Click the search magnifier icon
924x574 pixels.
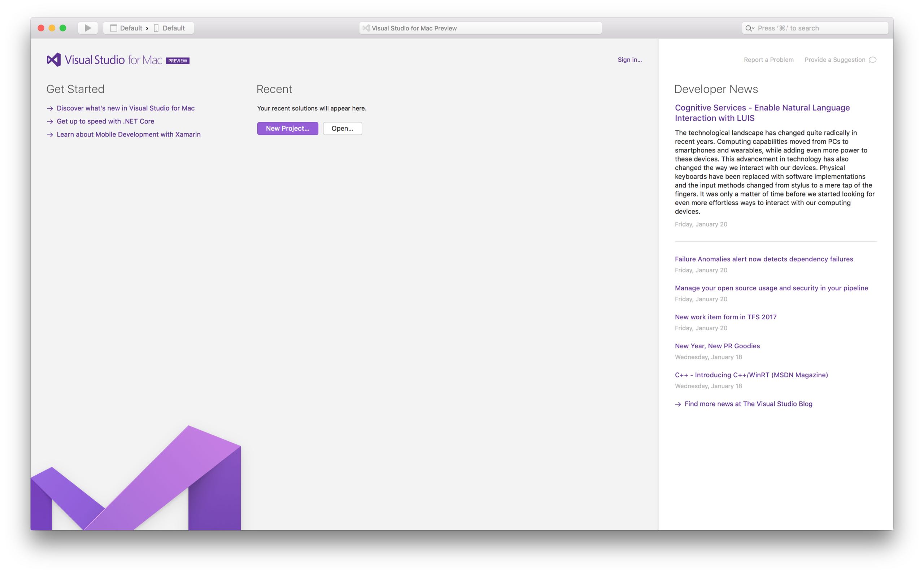pyautogui.click(x=749, y=28)
